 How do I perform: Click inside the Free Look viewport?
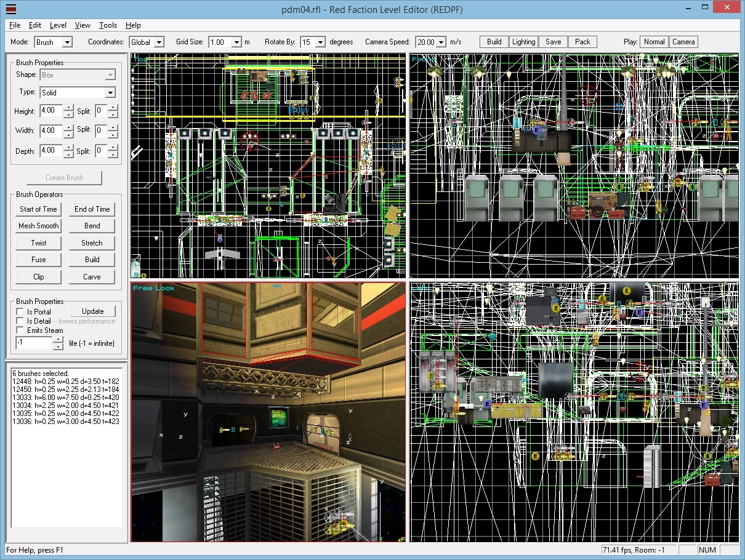pyautogui.click(x=268, y=412)
